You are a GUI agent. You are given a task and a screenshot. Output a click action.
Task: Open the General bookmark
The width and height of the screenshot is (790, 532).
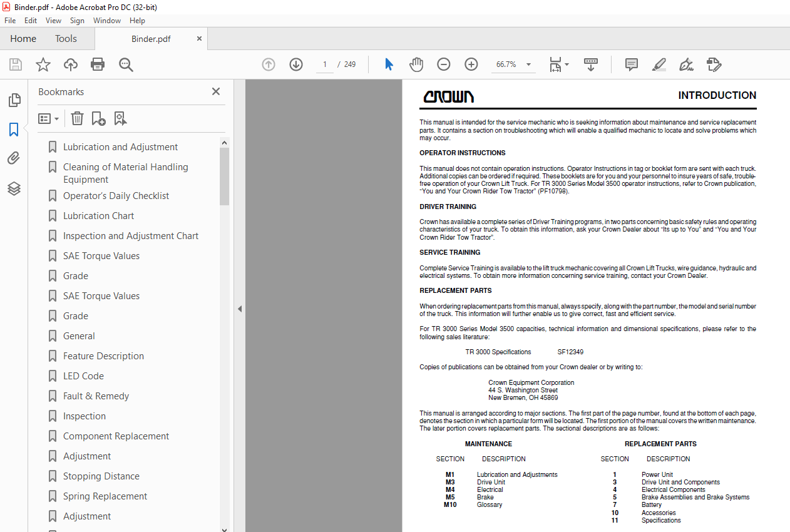pyautogui.click(x=79, y=336)
